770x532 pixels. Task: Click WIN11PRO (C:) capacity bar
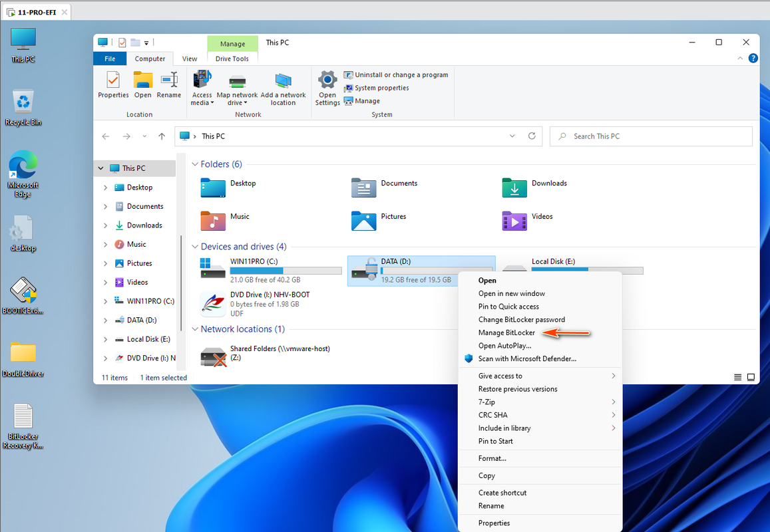(286, 271)
